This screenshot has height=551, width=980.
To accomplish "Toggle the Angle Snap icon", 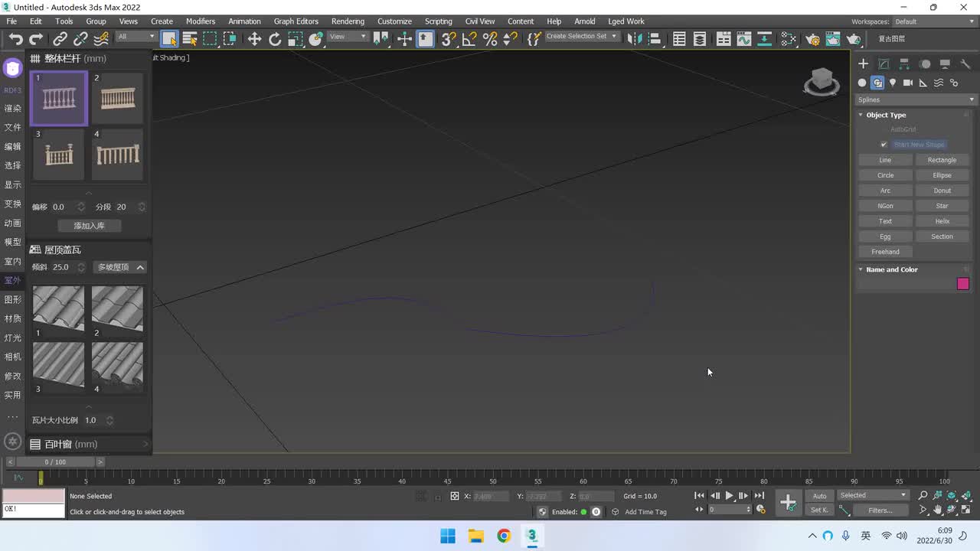I will 469,39.
